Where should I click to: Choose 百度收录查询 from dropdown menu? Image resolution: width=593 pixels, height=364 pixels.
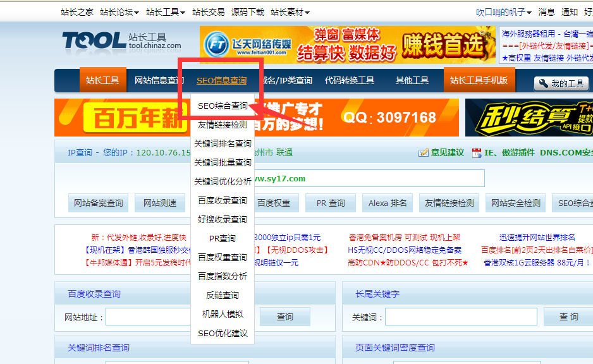click(223, 200)
